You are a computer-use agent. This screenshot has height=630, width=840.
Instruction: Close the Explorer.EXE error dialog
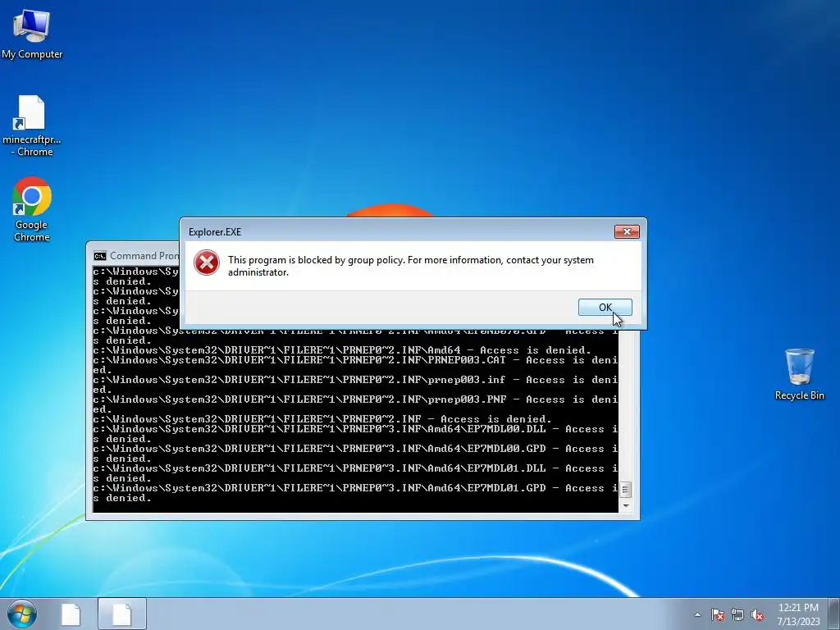click(627, 231)
